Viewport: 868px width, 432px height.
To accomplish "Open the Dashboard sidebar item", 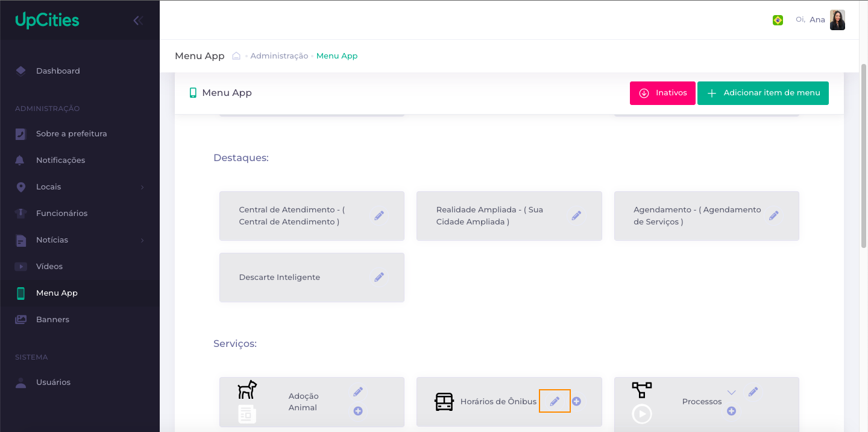I will (x=80, y=71).
